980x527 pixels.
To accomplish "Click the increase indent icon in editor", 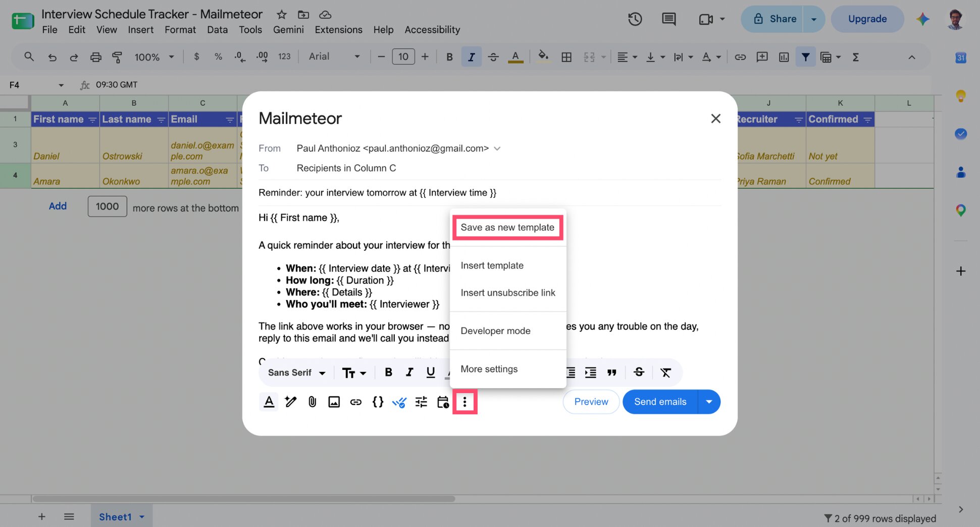I will pos(590,372).
